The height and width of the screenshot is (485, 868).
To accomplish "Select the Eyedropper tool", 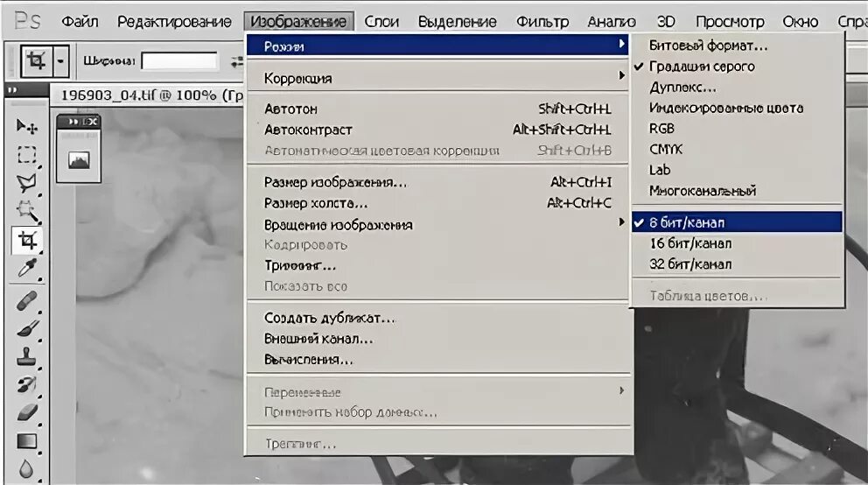I will pyautogui.click(x=26, y=269).
